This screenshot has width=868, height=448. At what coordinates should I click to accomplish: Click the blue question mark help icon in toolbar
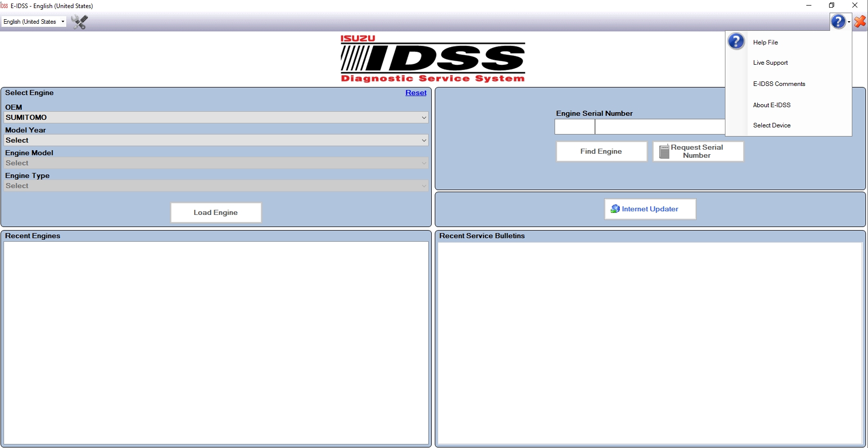pyautogui.click(x=838, y=22)
